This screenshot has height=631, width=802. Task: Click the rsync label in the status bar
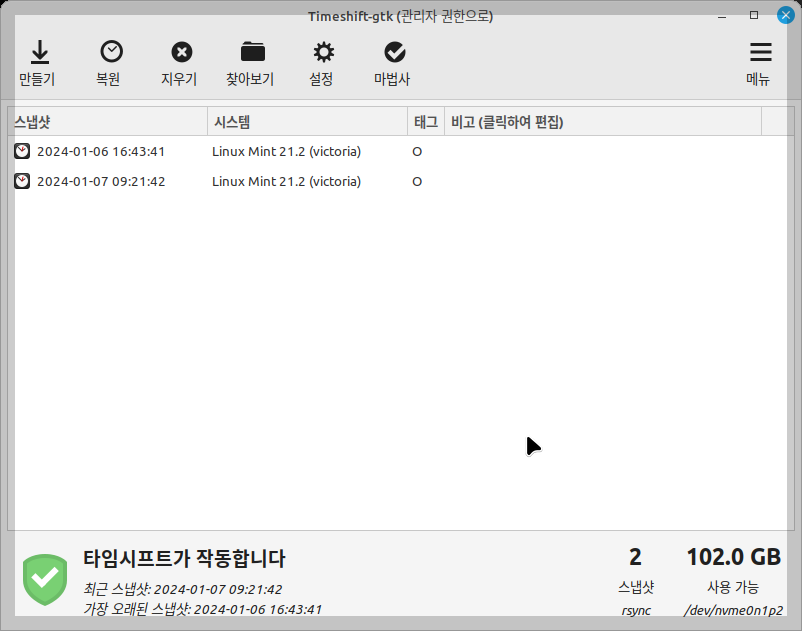pyautogui.click(x=636, y=611)
